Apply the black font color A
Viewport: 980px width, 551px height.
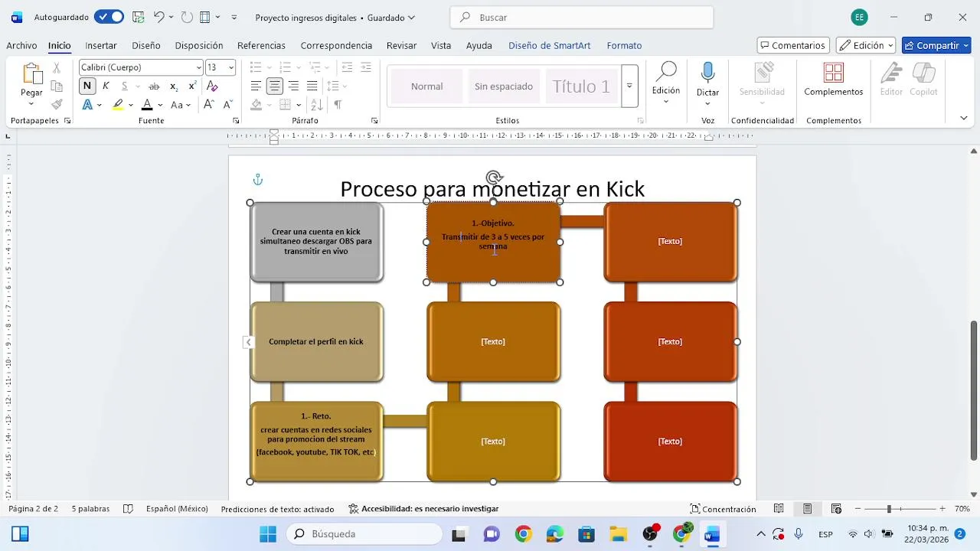click(x=149, y=105)
